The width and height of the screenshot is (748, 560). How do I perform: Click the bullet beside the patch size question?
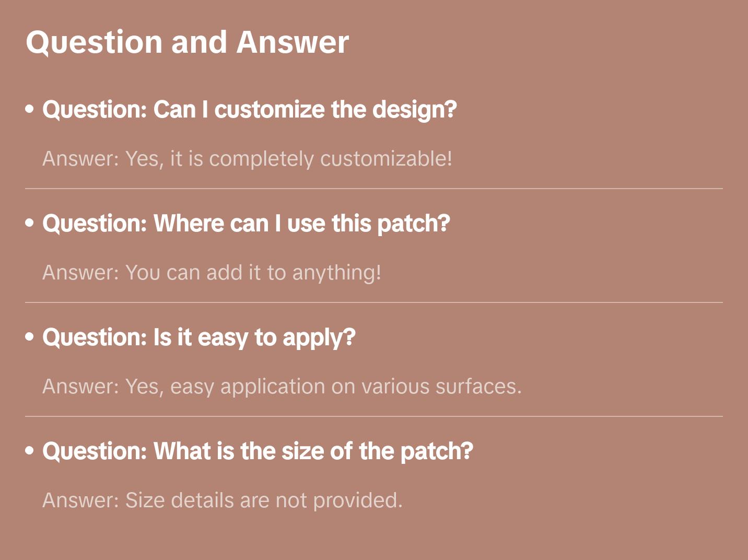pyautogui.click(x=30, y=451)
